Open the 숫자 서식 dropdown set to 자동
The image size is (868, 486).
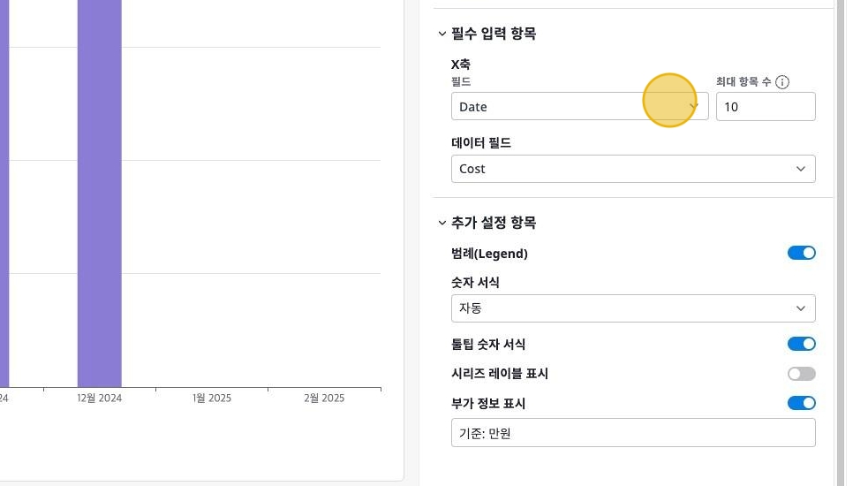click(632, 308)
